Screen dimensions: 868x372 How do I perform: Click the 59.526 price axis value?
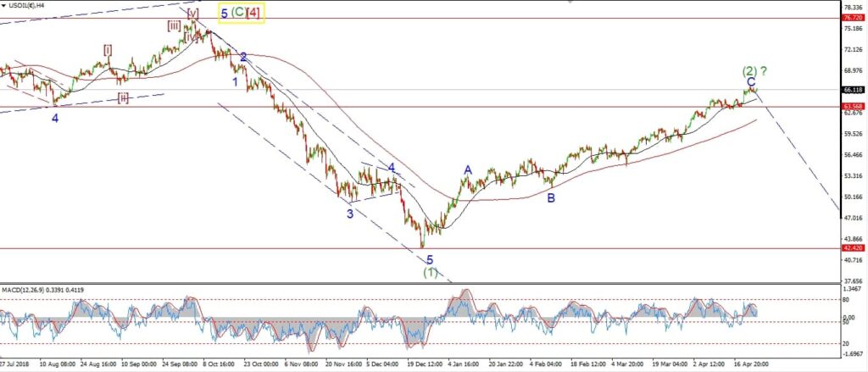pyautogui.click(x=853, y=133)
